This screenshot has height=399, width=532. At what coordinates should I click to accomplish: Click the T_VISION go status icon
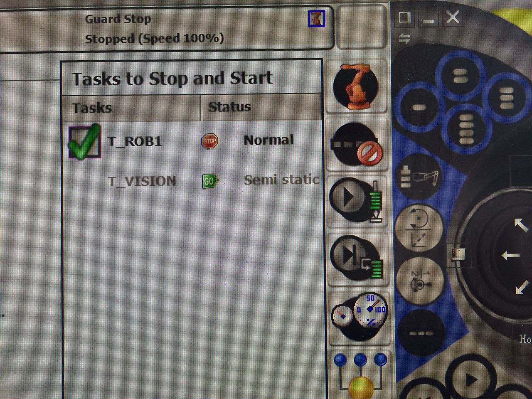point(210,181)
